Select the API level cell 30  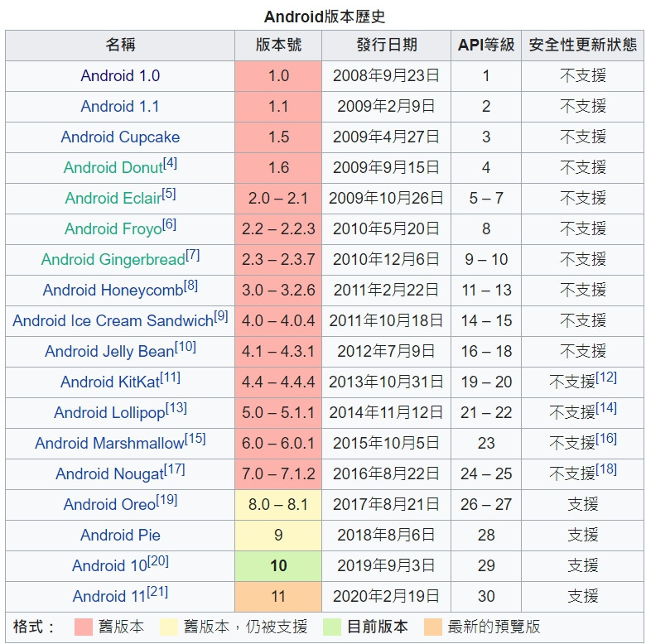point(486,597)
